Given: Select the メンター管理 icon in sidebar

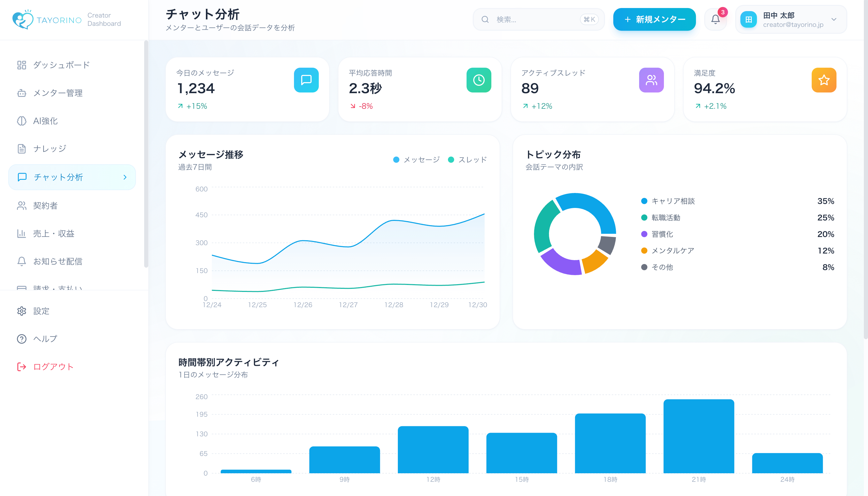Looking at the screenshot, I should [x=21, y=93].
